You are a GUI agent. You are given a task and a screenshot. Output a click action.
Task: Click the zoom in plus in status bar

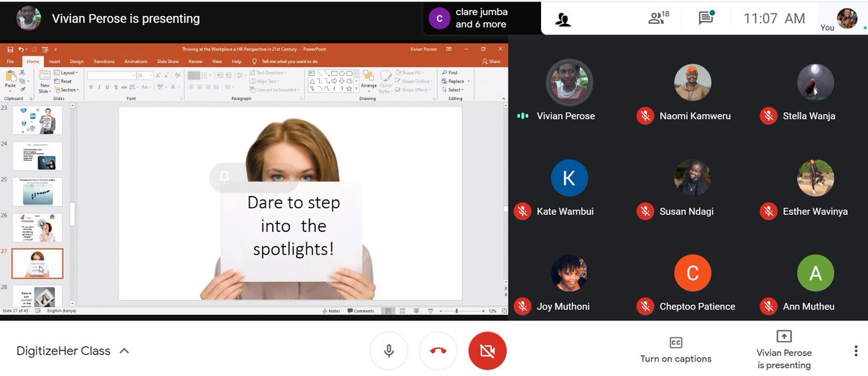point(482,311)
